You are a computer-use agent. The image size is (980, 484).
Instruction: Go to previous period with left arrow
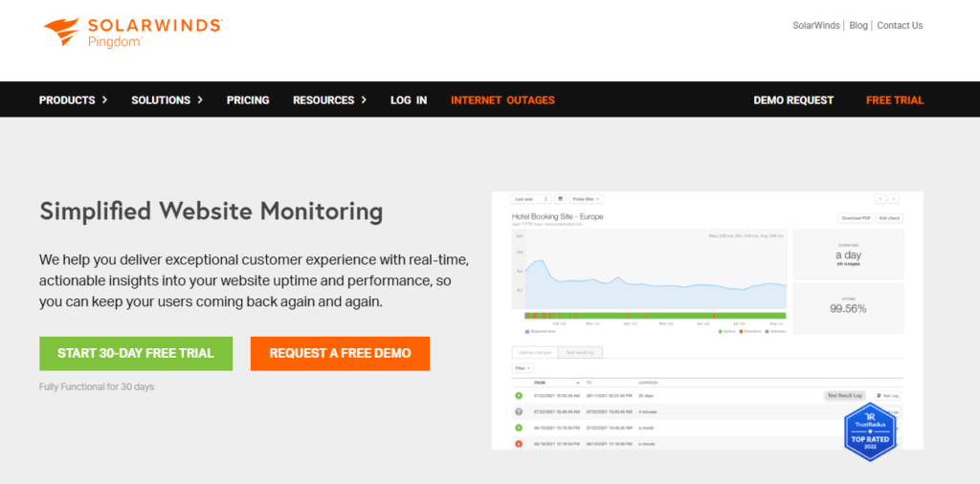pyautogui.click(x=881, y=199)
